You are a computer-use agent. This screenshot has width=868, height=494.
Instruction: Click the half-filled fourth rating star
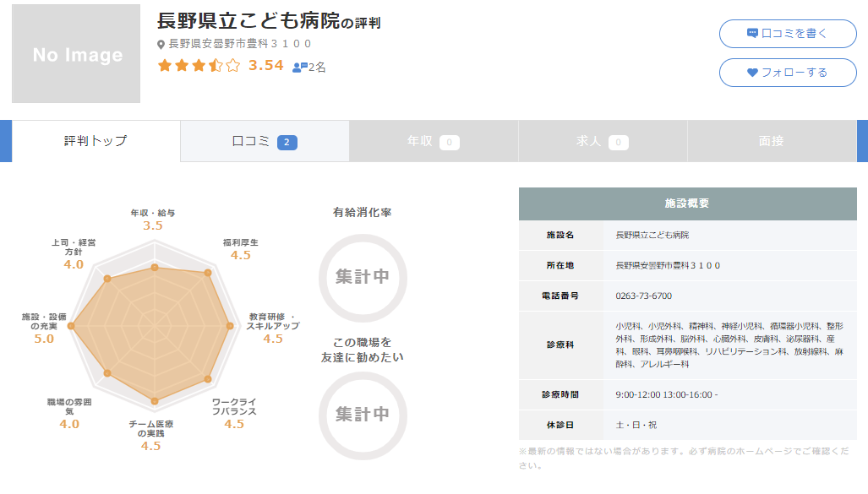pos(216,66)
